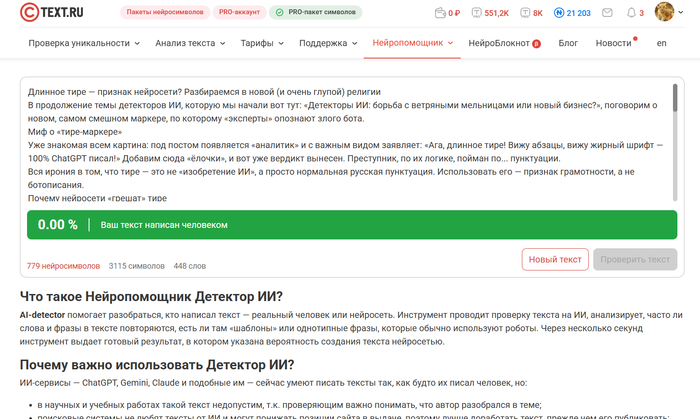This screenshot has height=419, width=700.
Task: Click the 3115 символов counter
Action: [137, 266]
